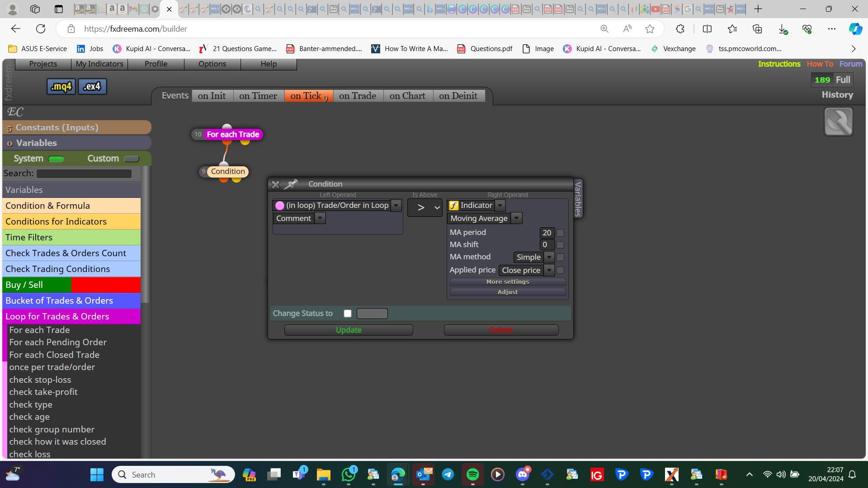Click the green Update button
This screenshot has height=488, width=868.
(349, 330)
